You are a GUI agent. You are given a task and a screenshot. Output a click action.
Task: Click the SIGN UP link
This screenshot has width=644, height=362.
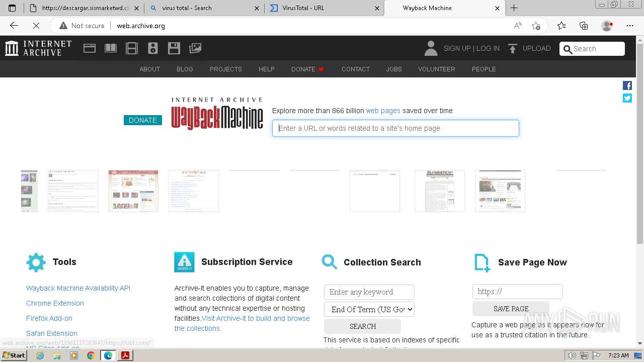coord(457,48)
